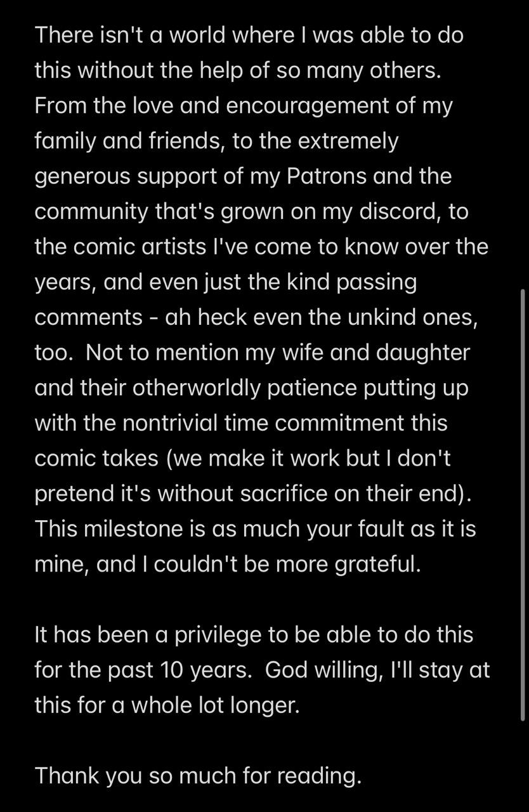Click the words "whole lot longer"
The image size is (529, 812).
click(214, 705)
